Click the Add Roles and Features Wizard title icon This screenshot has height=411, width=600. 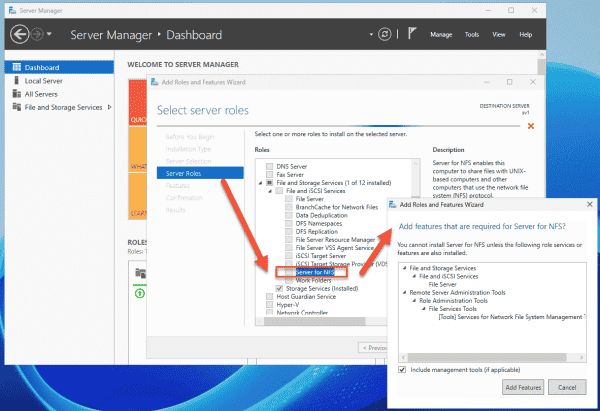154,82
